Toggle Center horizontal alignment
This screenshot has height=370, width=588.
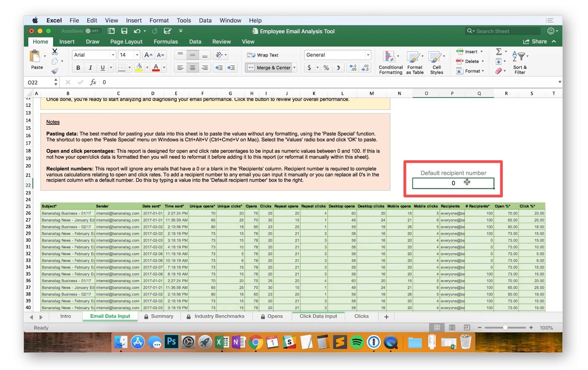point(193,68)
